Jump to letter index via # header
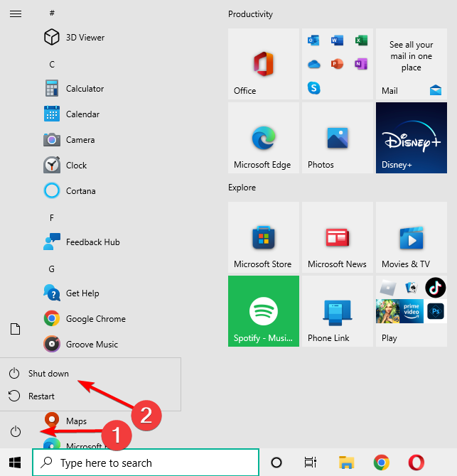This screenshot has height=476, width=457. (52, 13)
